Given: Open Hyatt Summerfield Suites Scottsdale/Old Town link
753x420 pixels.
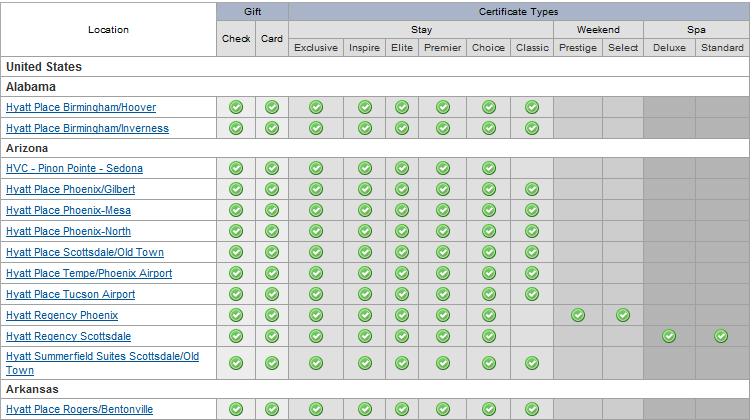Looking at the screenshot, I should 102,363.
